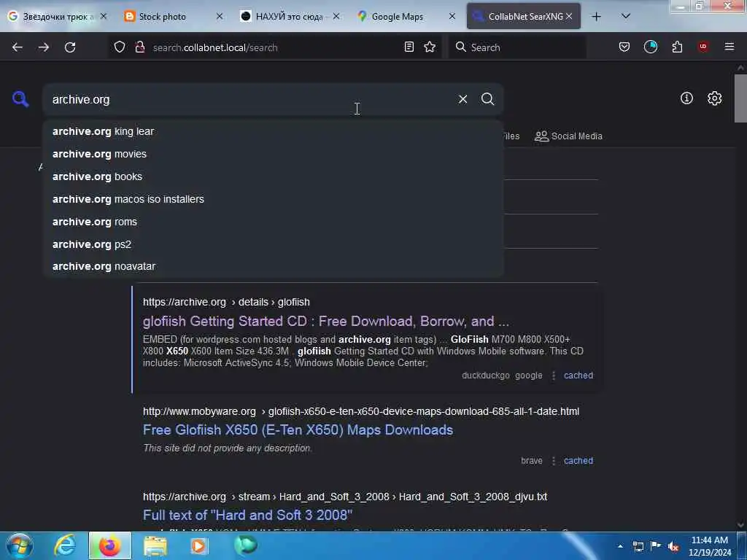Switch to the Звёздочки трюк Google tab

coord(57,17)
